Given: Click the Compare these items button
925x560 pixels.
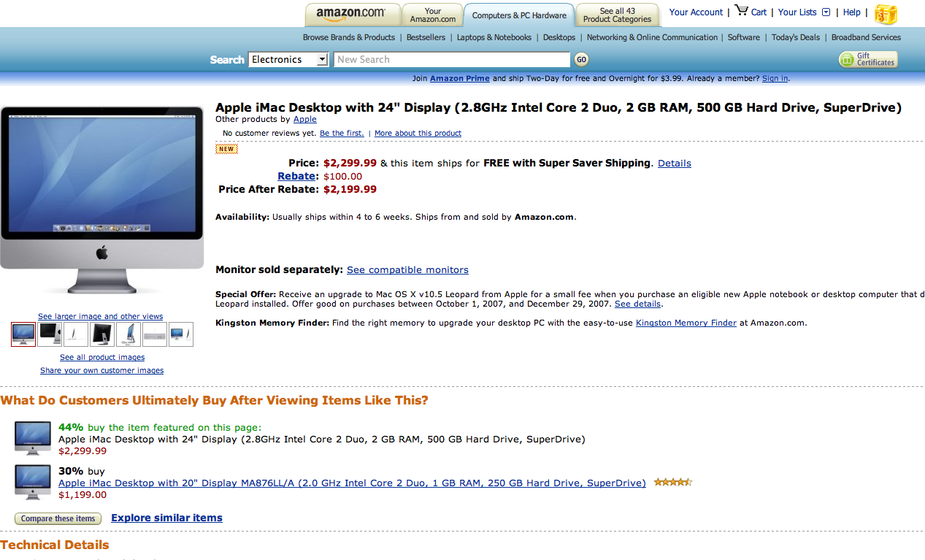Looking at the screenshot, I should click(58, 518).
